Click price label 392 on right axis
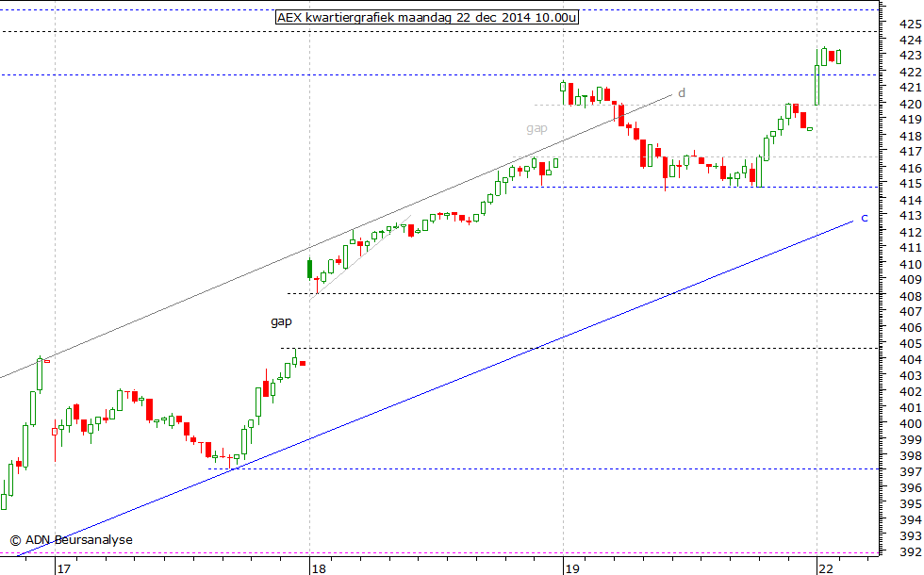Image resolution: width=924 pixels, height=575 pixels. click(911, 552)
